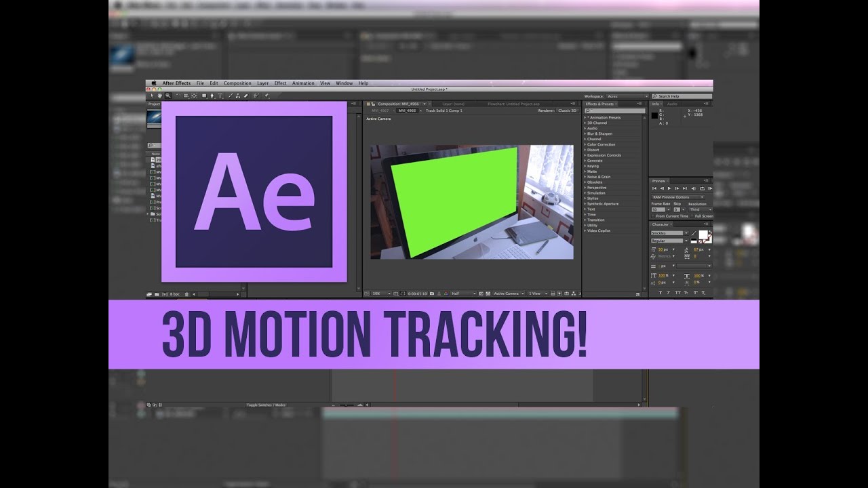
Task: Open preview Resolution Third dropdown
Action: (x=701, y=209)
